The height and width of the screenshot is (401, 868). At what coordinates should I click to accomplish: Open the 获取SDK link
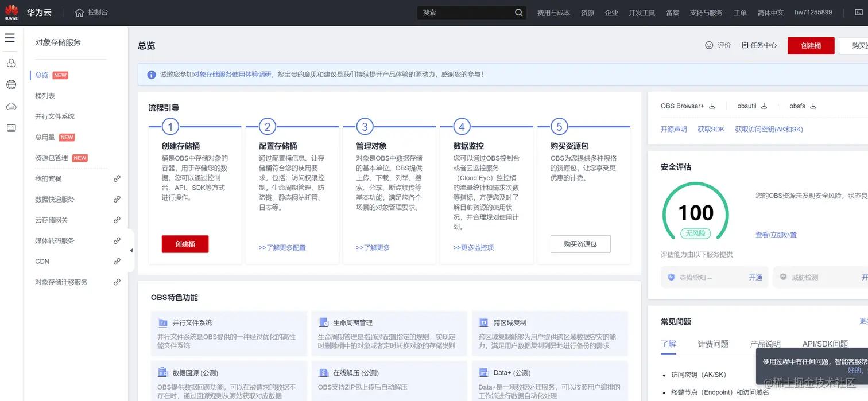point(711,130)
